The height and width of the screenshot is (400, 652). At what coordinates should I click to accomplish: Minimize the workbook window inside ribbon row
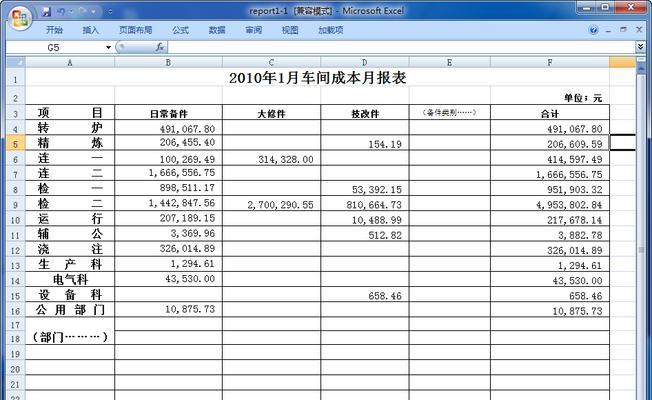[608, 30]
